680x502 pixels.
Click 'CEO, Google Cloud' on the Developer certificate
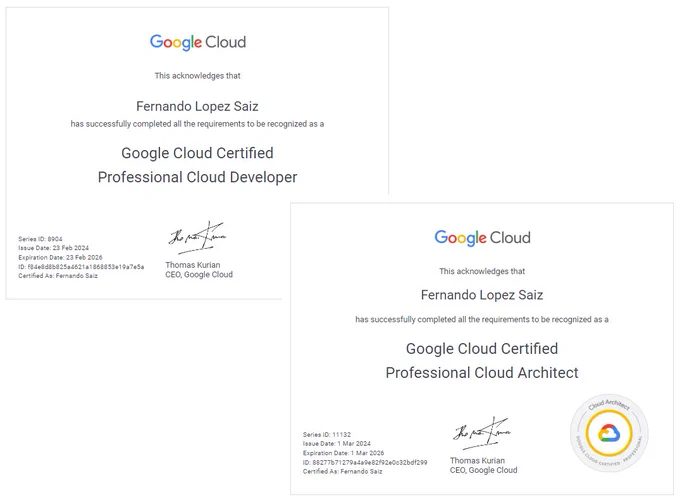click(199, 275)
